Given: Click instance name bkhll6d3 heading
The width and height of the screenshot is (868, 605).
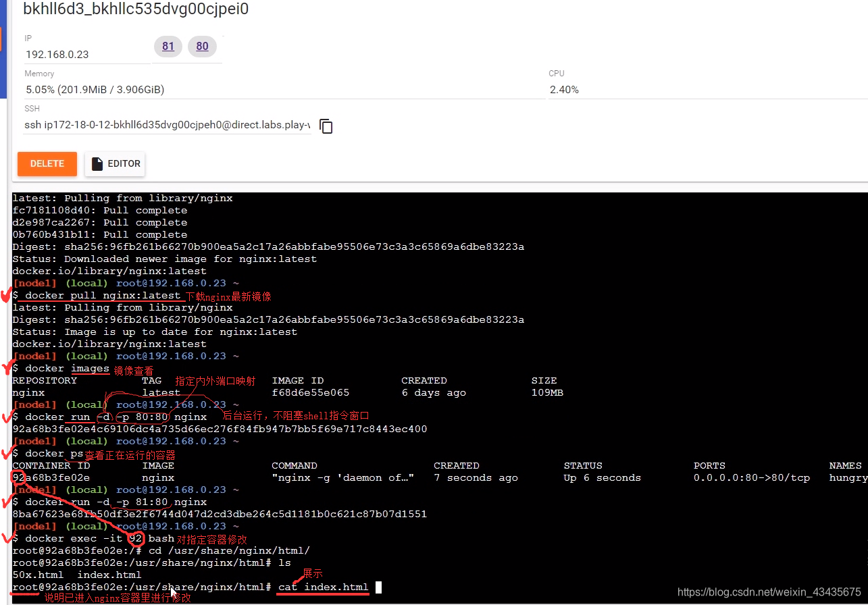Looking at the screenshot, I should (136, 9).
